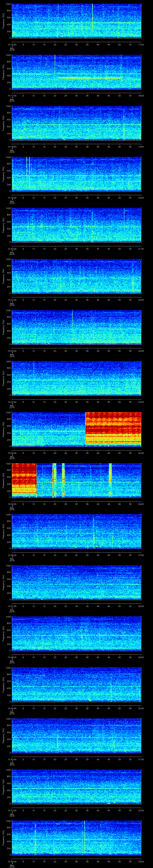
Task: Click the spectrogram panel starting at 10:19:00
Action: click(x=77, y=174)
